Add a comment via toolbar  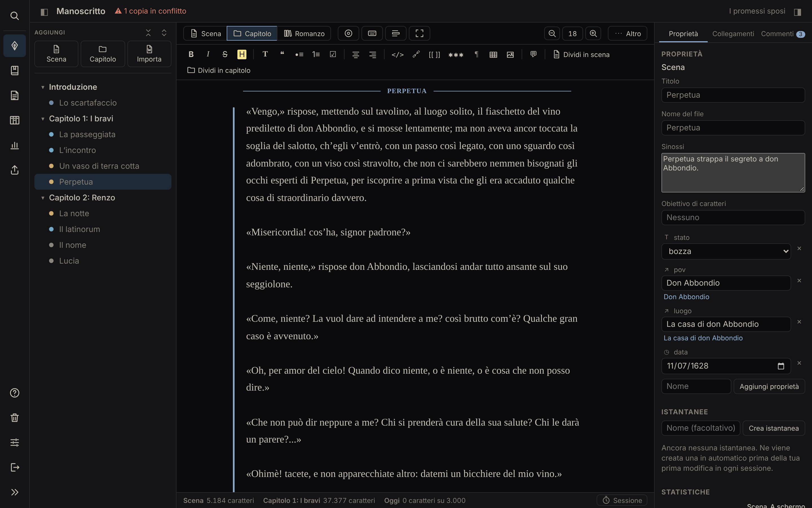click(x=533, y=54)
